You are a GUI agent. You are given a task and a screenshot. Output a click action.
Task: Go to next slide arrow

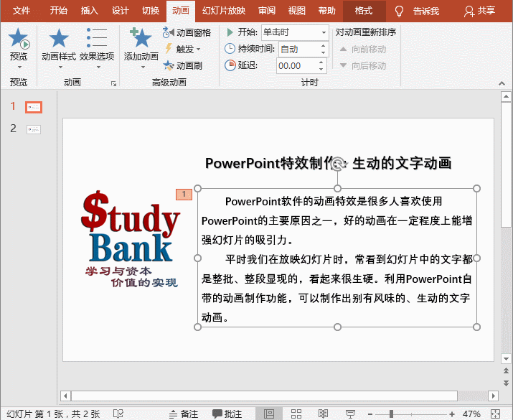[x=506, y=383]
